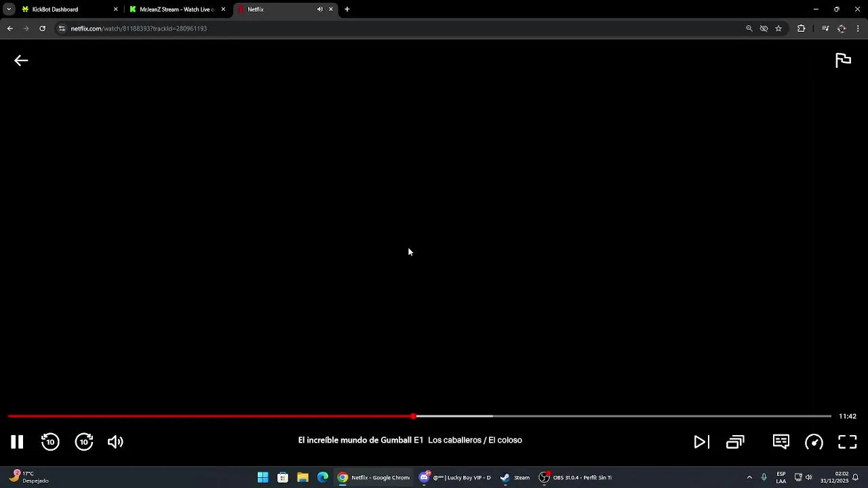868x488 pixels.
Task: Open the notifications bell icon
Action: 856,477
